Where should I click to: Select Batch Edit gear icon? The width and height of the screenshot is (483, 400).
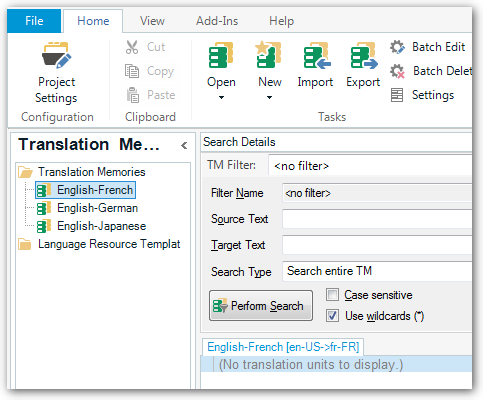pyautogui.click(x=397, y=47)
